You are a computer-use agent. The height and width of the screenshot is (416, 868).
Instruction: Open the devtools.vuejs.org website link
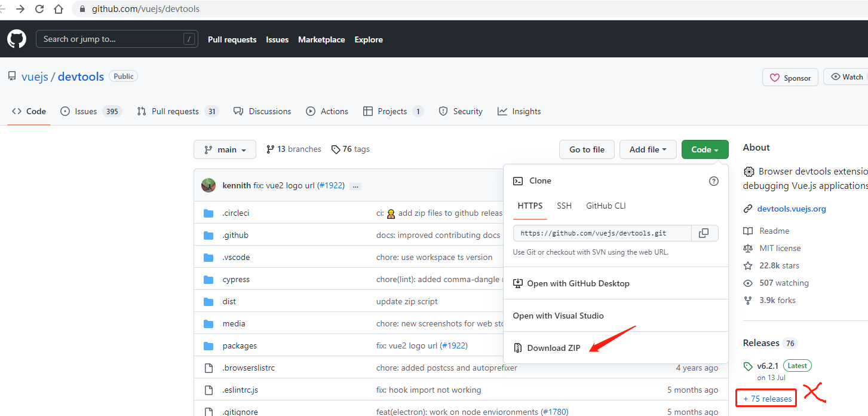(792, 209)
